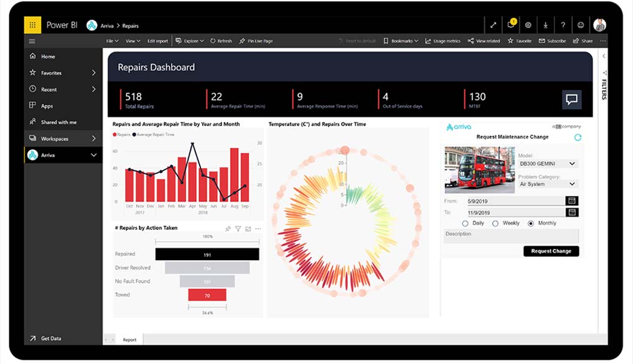Click the Request Change button

coord(551,251)
